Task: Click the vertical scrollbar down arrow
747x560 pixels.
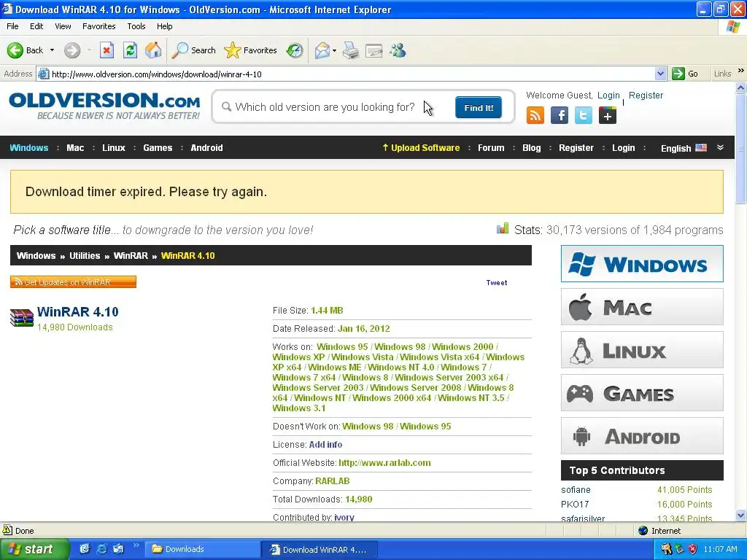Action: (741, 516)
